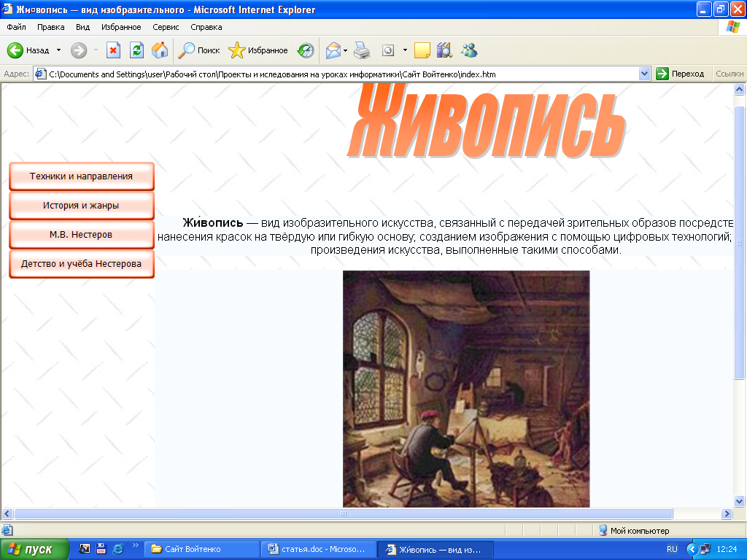The image size is (747, 560).
Task: Expand the dropdown arrow beside the grey cursor icon
Action: pyautogui.click(x=405, y=50)
